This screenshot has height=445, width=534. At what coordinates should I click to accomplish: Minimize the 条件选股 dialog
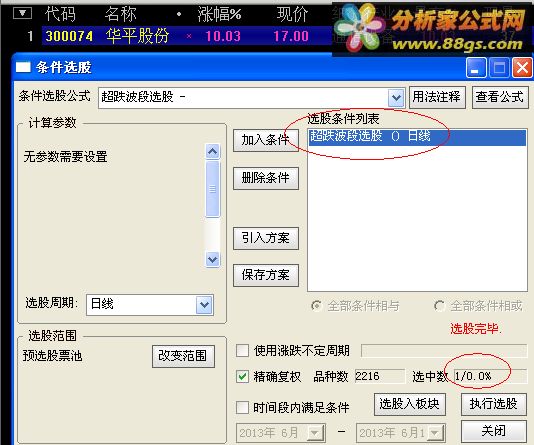(x=476, y=68)
